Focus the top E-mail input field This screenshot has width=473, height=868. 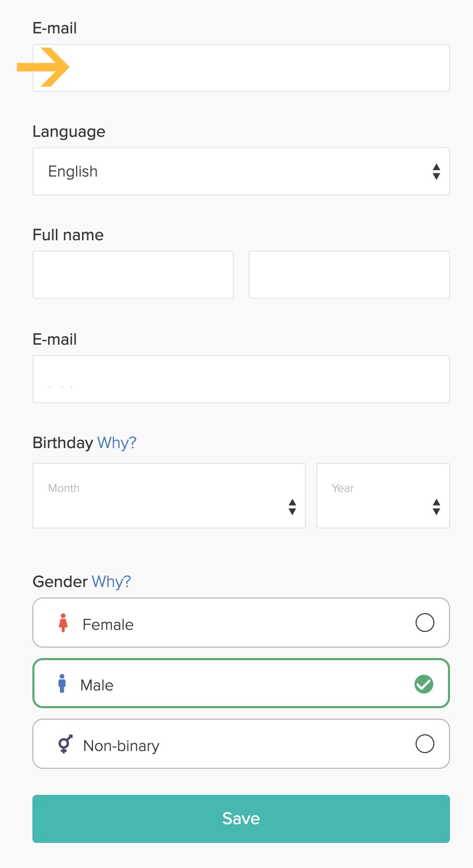241,68
